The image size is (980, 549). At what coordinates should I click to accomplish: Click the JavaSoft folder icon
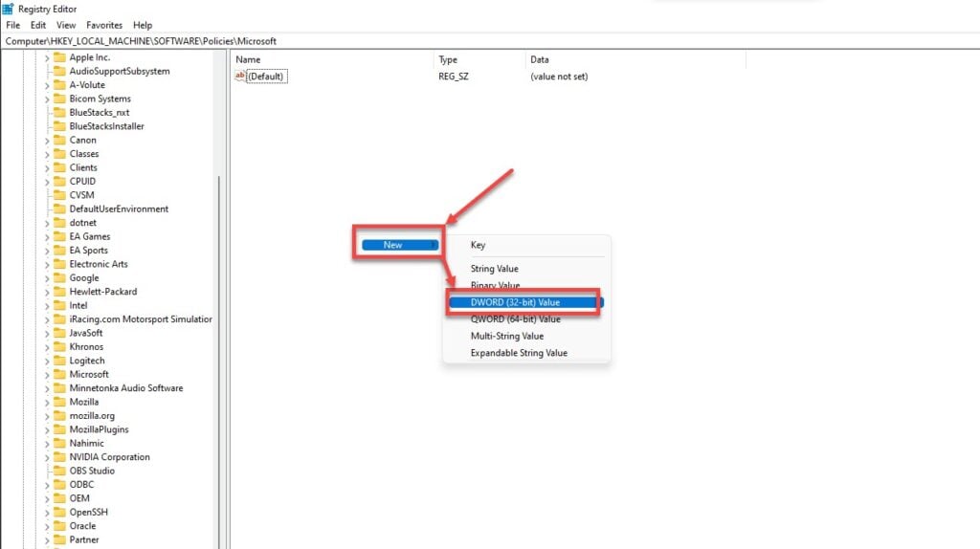tap(59, 333)
